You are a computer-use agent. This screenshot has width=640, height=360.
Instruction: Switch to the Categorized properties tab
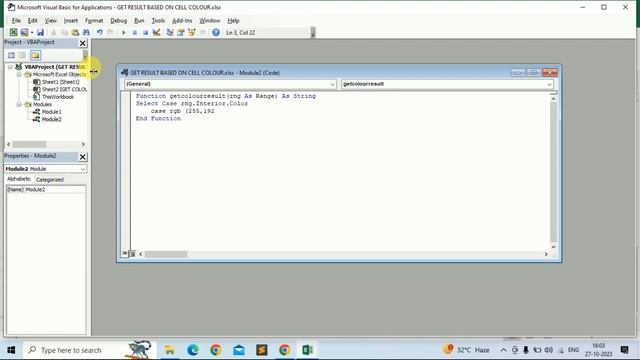coord(49,180)
